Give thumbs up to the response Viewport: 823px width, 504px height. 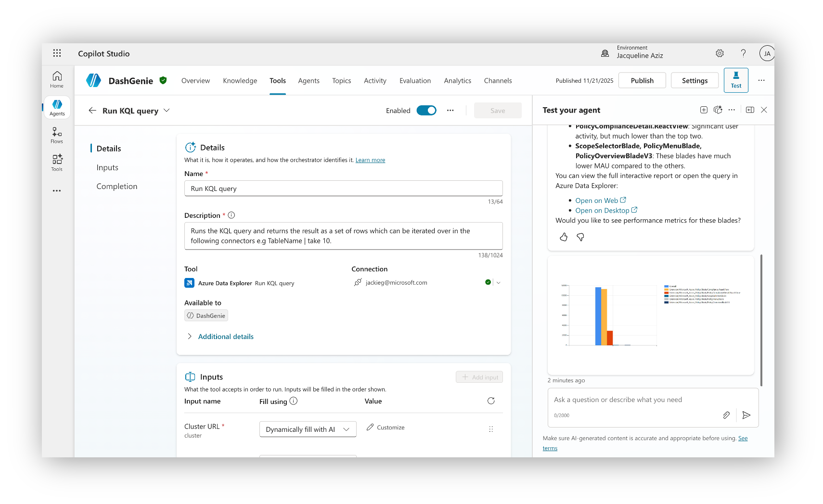point(564,237)
